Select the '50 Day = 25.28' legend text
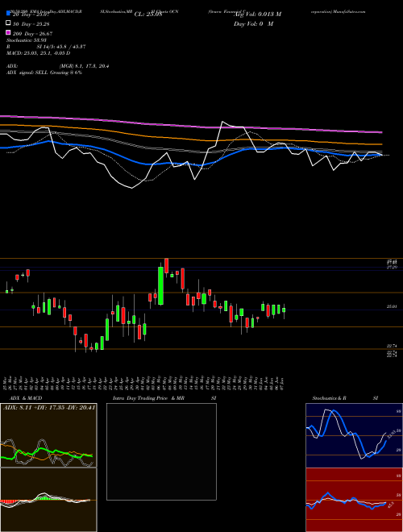Screen dimensions: 403x532 (x=31, y=24)
